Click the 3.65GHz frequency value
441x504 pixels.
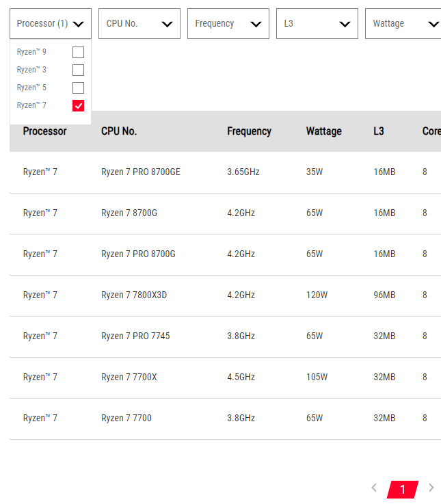pos(243,172)
